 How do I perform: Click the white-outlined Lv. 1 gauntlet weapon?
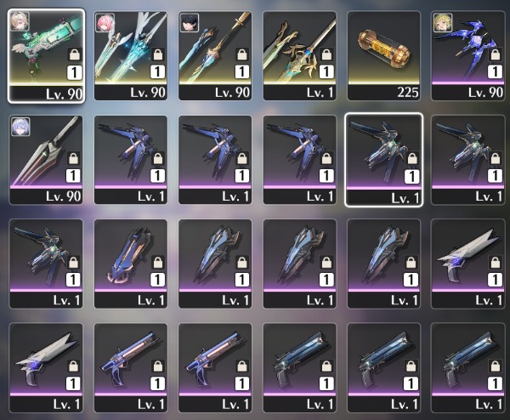tap(384, 160)
